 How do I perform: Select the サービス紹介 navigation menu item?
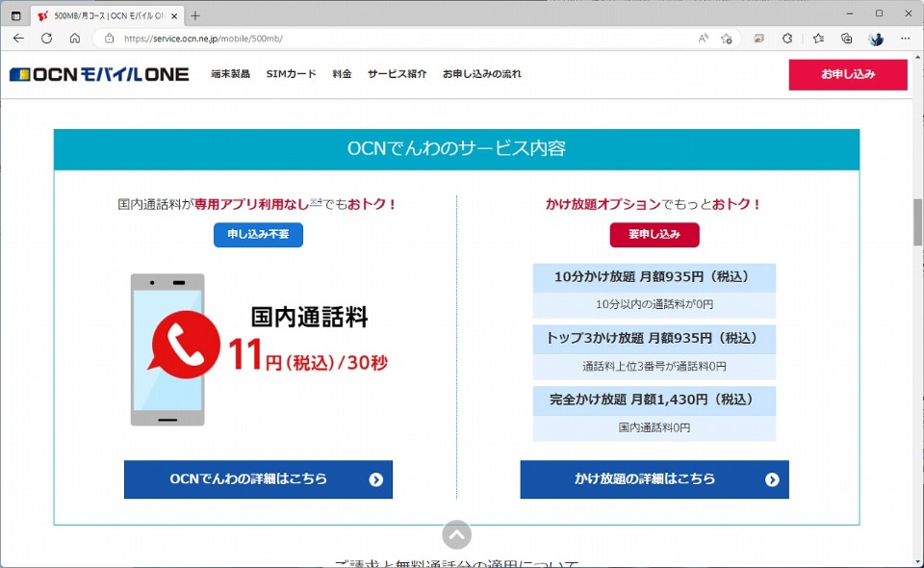(397, 73)
